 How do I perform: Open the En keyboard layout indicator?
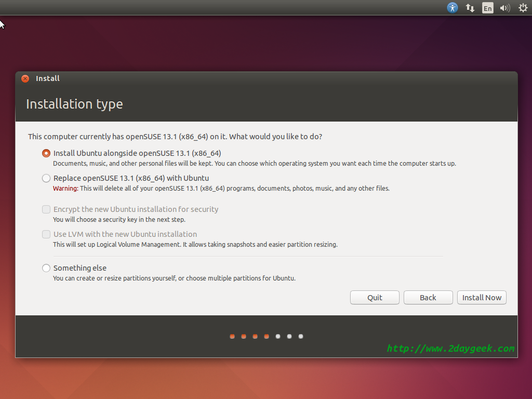pyautogui.click(x=487, y=8)
